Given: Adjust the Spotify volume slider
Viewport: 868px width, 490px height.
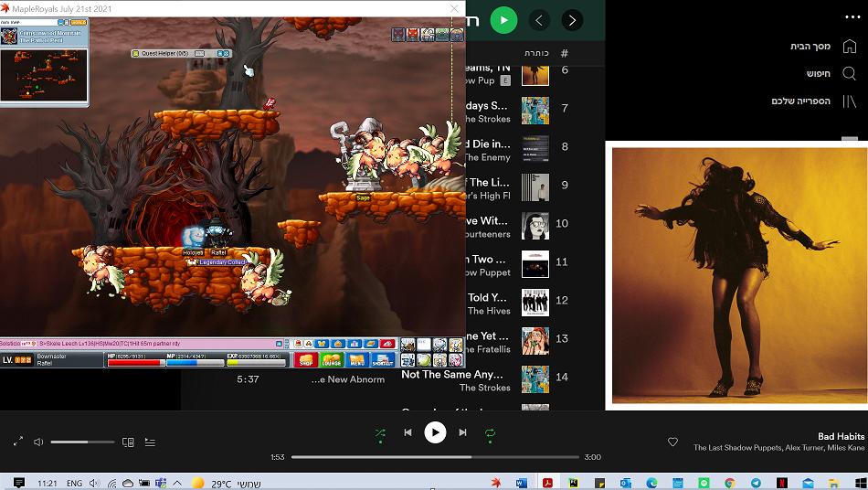Looking at the screenshot, I should tap(82, 442).
